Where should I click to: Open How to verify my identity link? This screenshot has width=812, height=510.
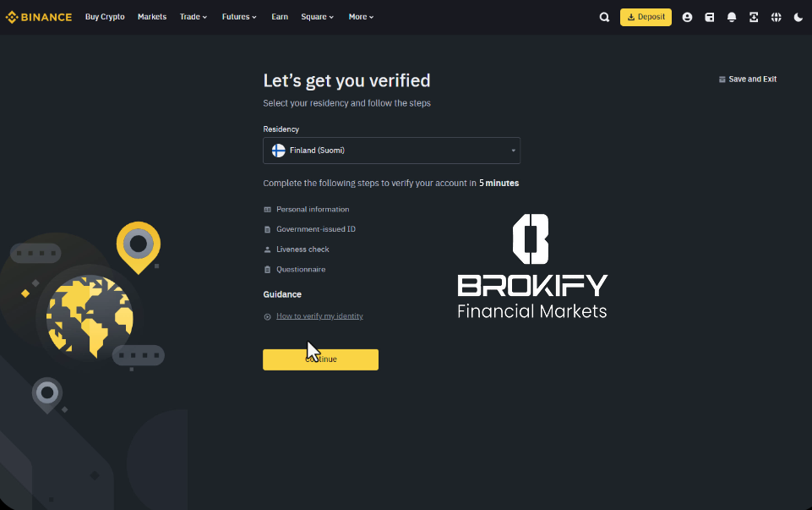tap(319, 316)
